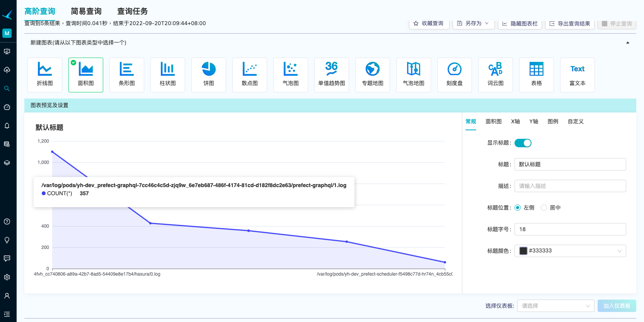Select the 富文本 rich text type

pos(578,75)
